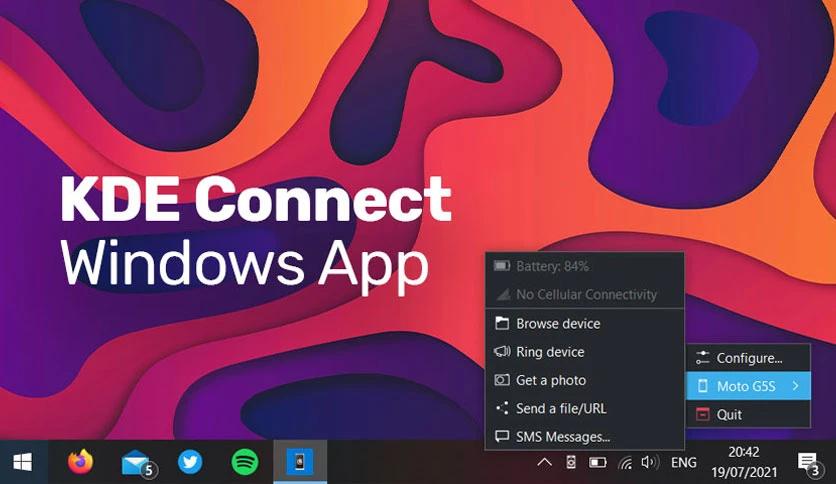Screen dimensions: 836x484
Task: Click the folder icon beside Browse device
Action: tap(502, 323)
